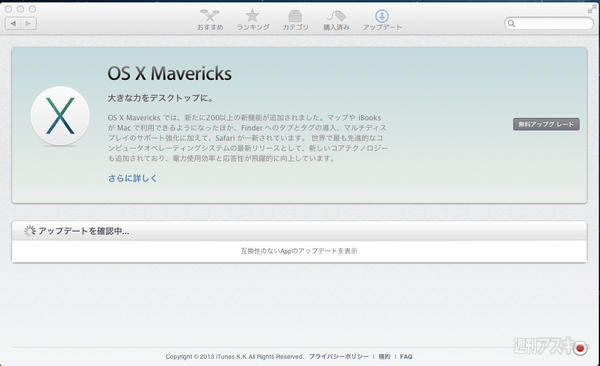The image size is (600, 366).
Task: Click 互換性のないAppのアップデートを表示
Action: click(299, 251)
